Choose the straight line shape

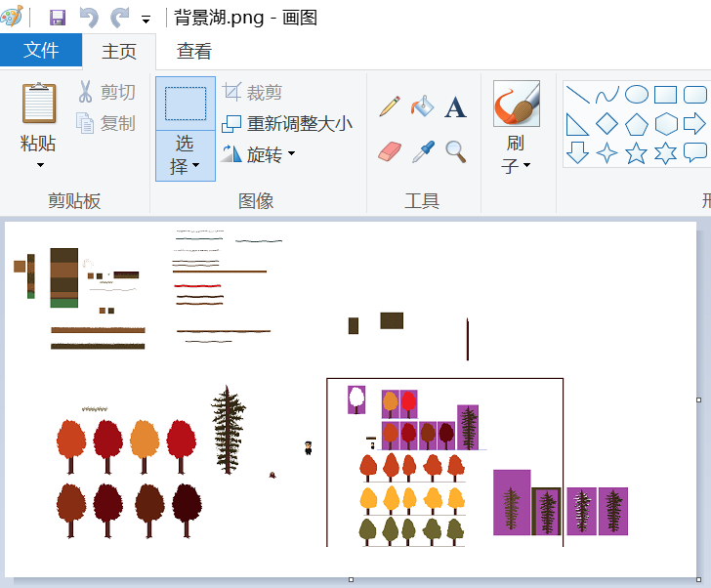[x=578, y=95]
